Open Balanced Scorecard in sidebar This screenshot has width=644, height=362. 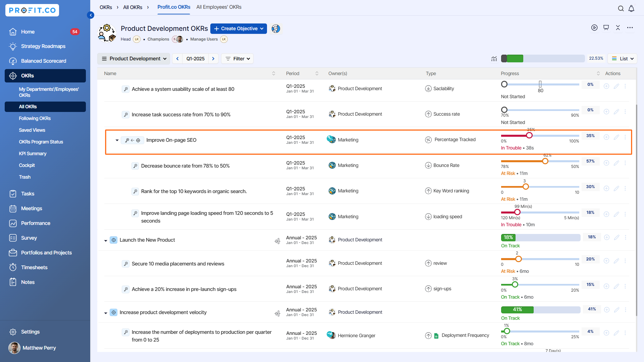(44, 61)
